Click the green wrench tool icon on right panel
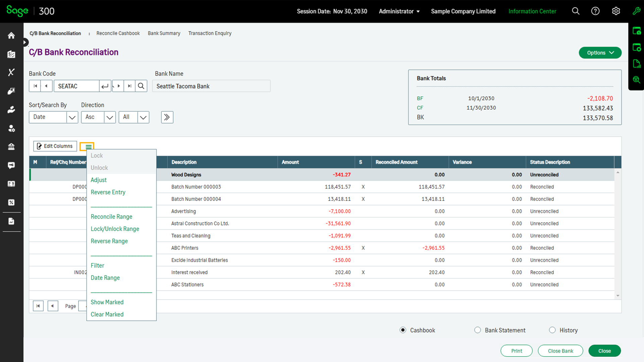Viewport: 644px width, 362px height. click(x=637, y=11)
